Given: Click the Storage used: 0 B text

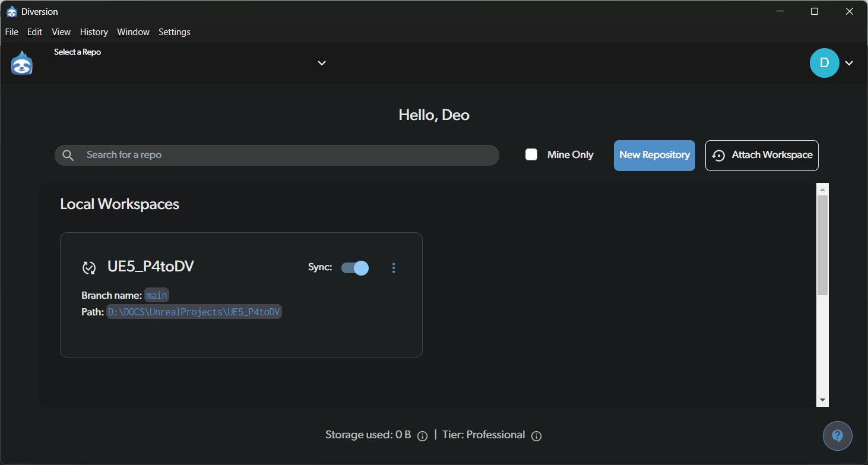Looking at the screenshot, I should click(368, 435).
